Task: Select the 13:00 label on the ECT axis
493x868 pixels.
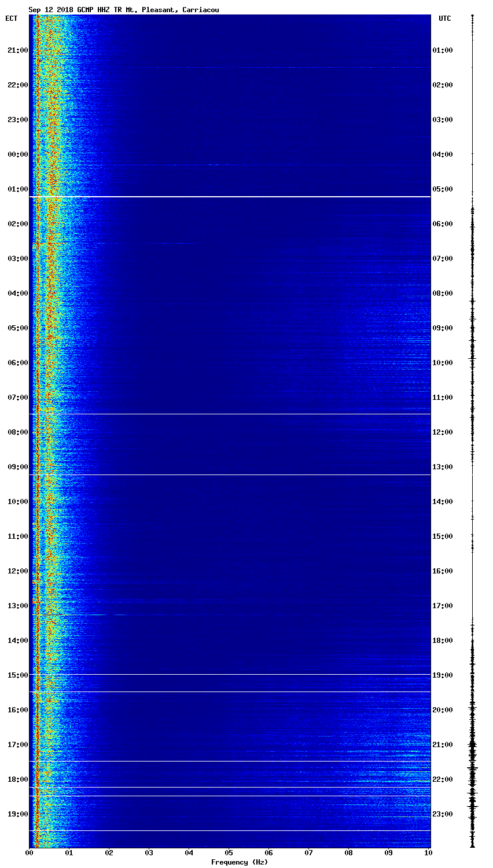Action: pyautogui.click(x=17, y=606)
